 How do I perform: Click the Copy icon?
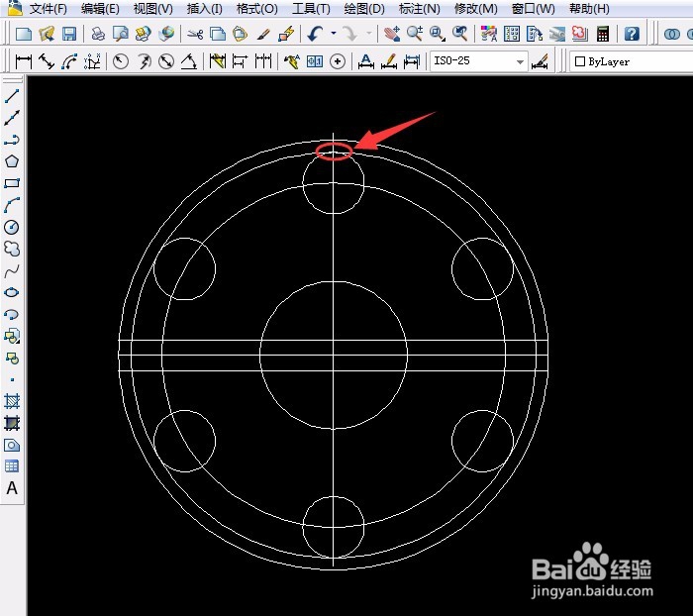click(218, 34)
